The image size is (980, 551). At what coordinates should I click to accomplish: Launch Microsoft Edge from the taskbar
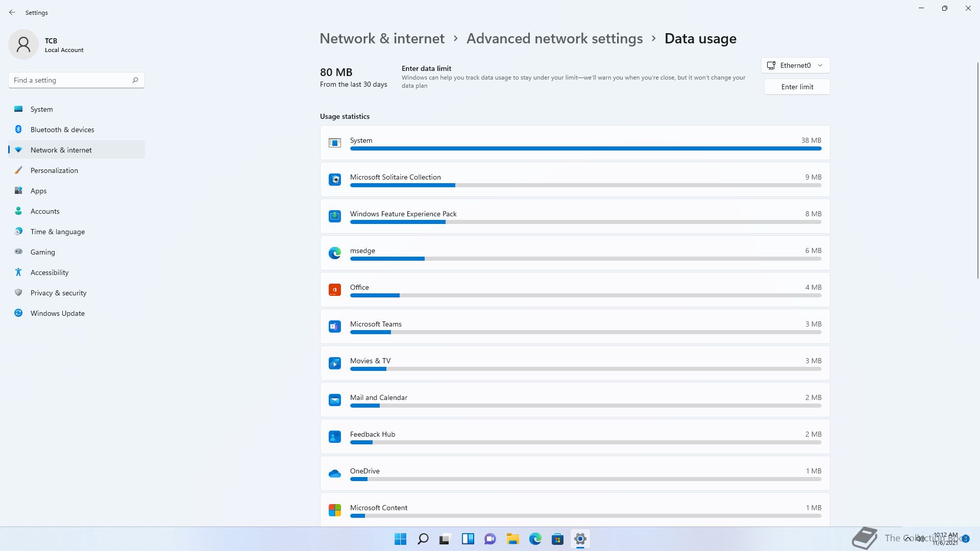point(535,539)
